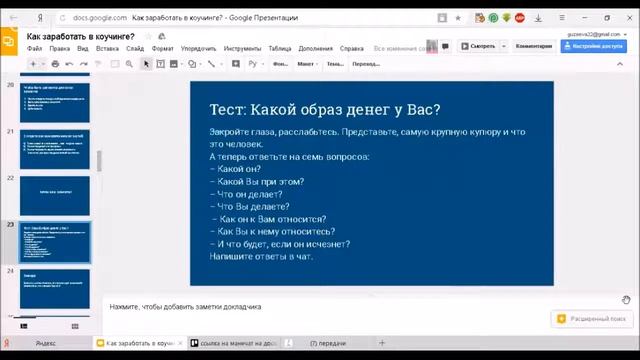Insert a text box

(x=160, y=64)
